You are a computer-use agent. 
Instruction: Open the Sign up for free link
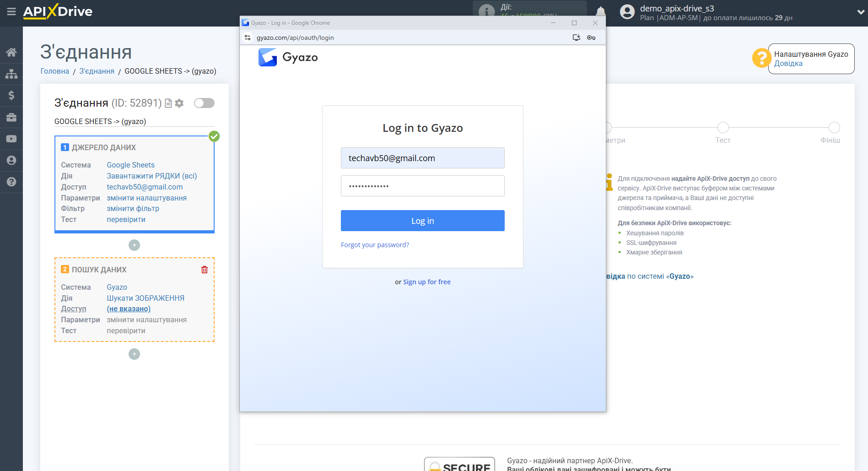pos(426,282)
